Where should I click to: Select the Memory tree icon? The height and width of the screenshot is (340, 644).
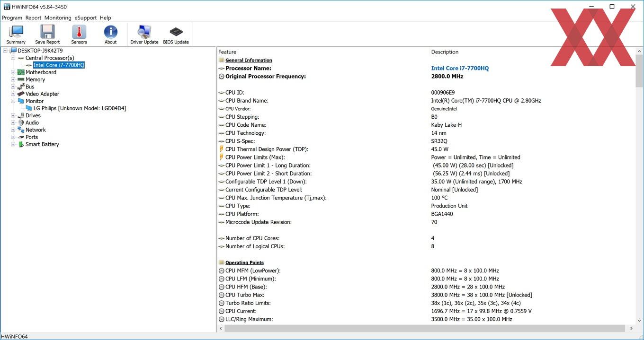point(21,79)
